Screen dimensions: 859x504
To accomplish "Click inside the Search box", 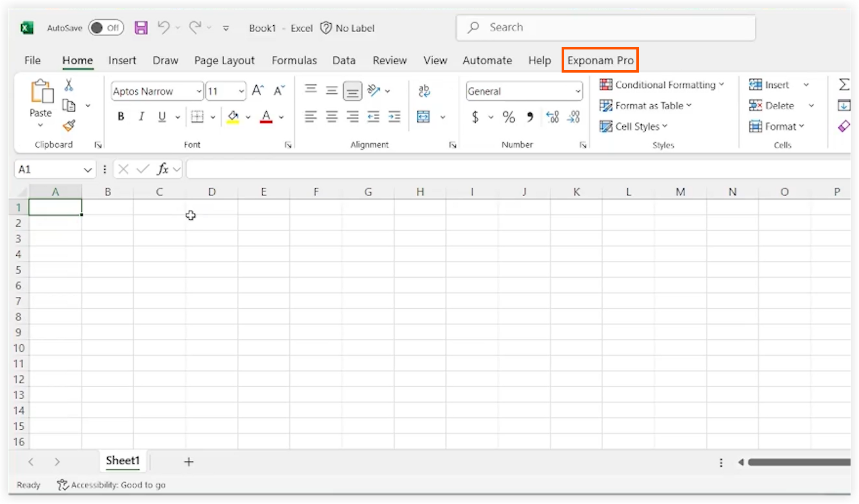I will [x=605, y=27].
